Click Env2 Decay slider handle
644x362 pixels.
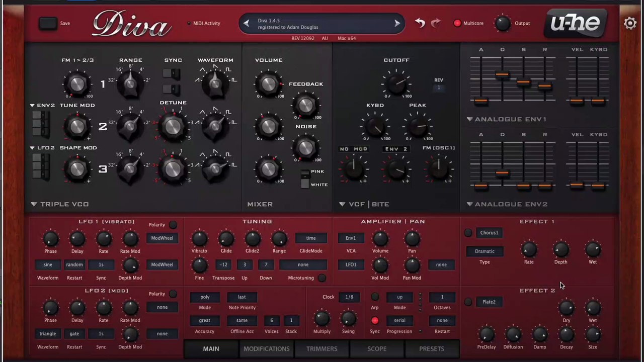coord(502,173)
